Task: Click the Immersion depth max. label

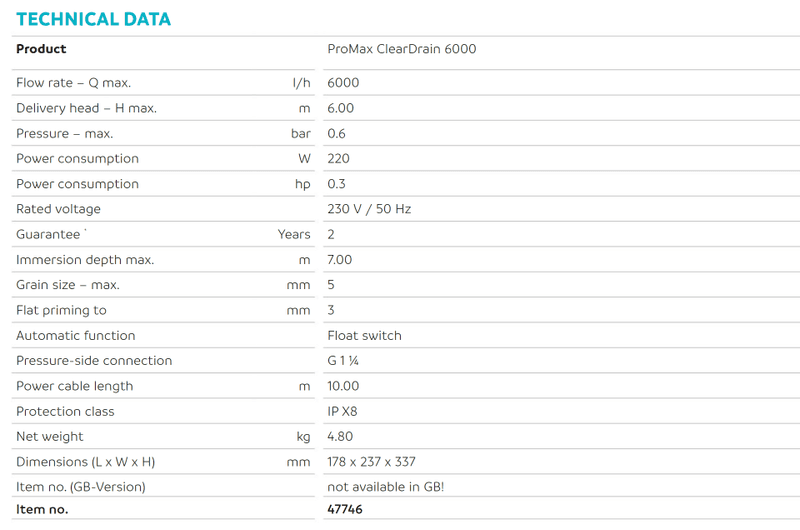Action: (x=85, y=260)
